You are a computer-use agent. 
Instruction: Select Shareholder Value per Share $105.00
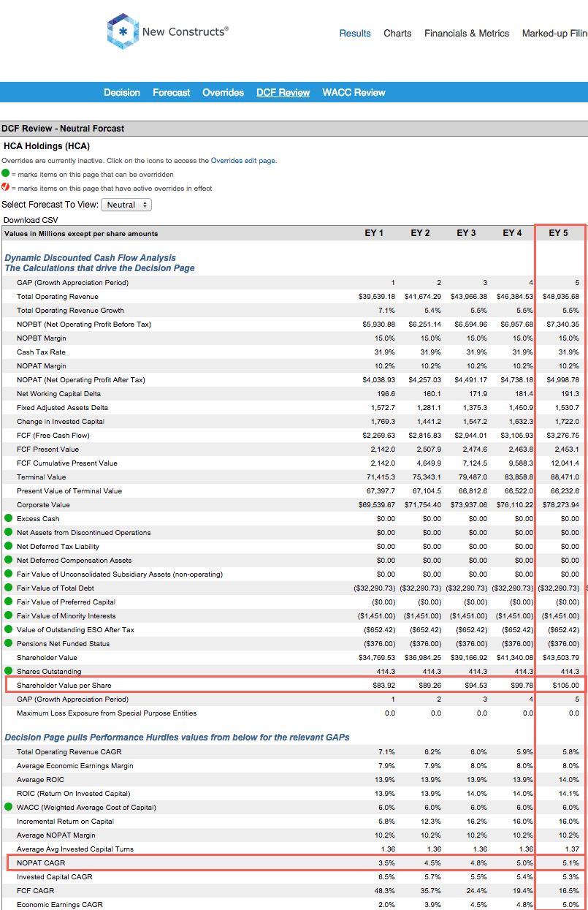pyautogui.click(x=568, y=686)
